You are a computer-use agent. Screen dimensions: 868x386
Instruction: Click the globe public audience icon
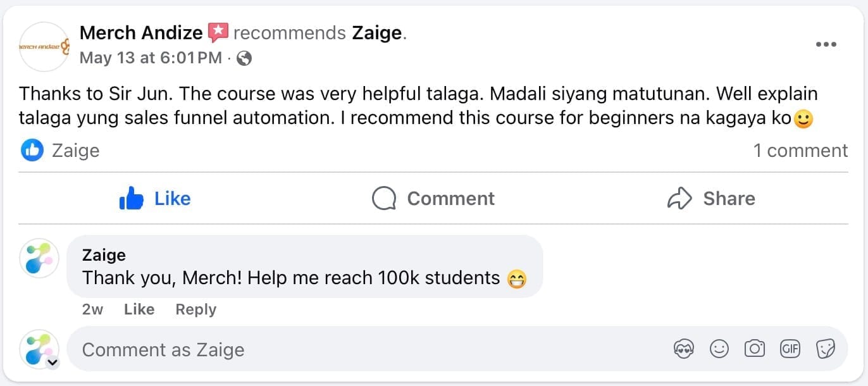pos(244,59)
